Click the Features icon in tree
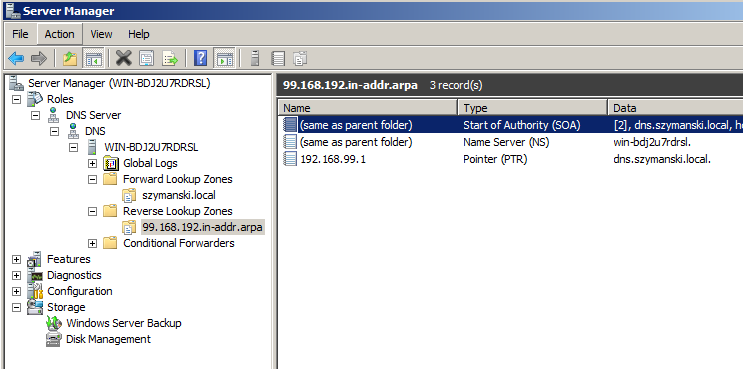 click(x=35, y=259)
